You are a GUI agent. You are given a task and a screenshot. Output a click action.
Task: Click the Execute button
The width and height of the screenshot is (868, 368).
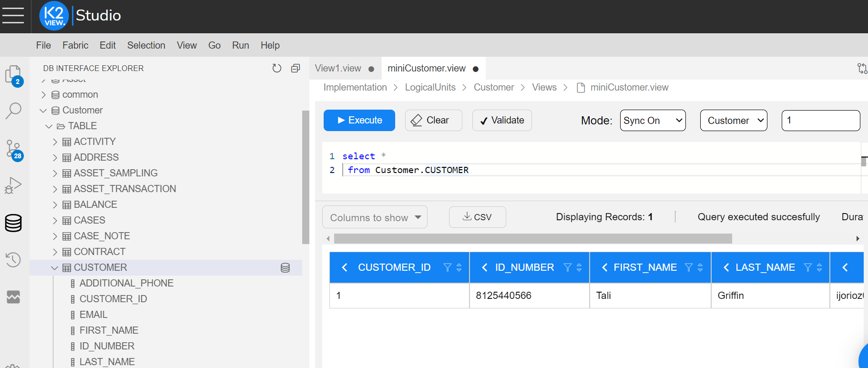[x=359, y=120]
